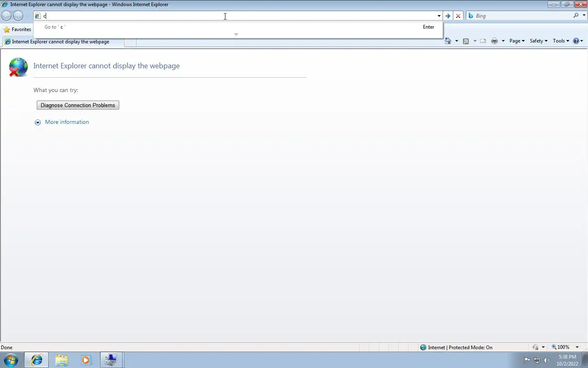The width and height of the screenshot is (588, 368).
Task: Click the Back navigation button
Action: tap(7, 16)
